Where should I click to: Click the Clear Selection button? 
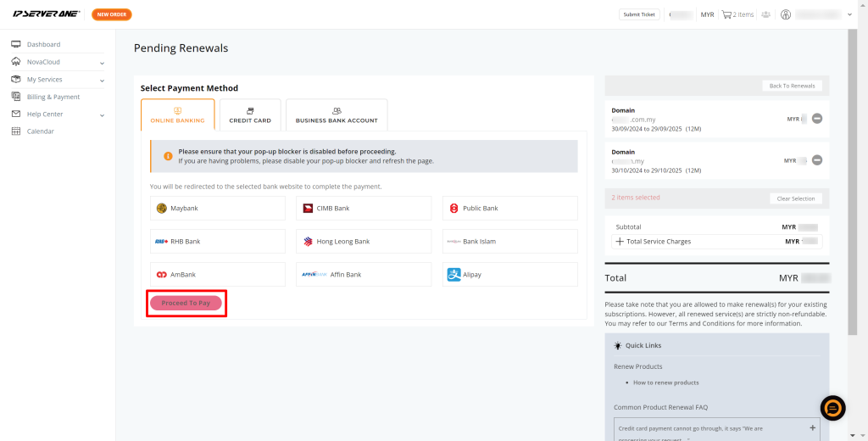tap(795, 198)
